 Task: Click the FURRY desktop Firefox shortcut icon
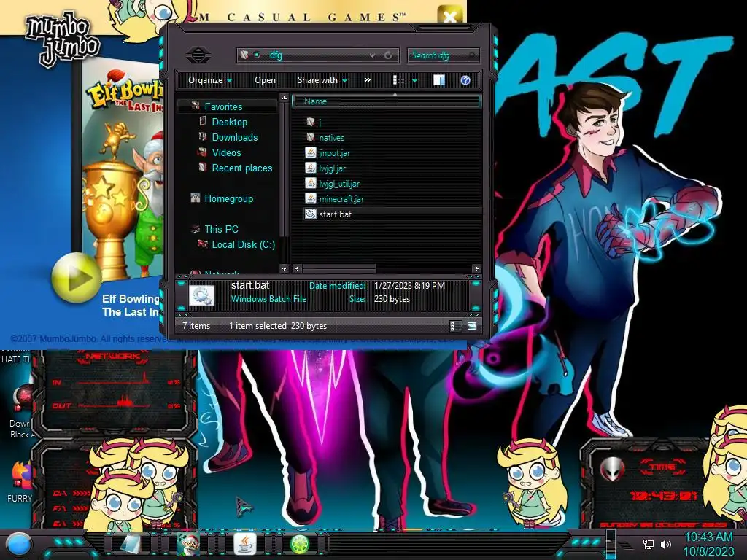point(21,475)
